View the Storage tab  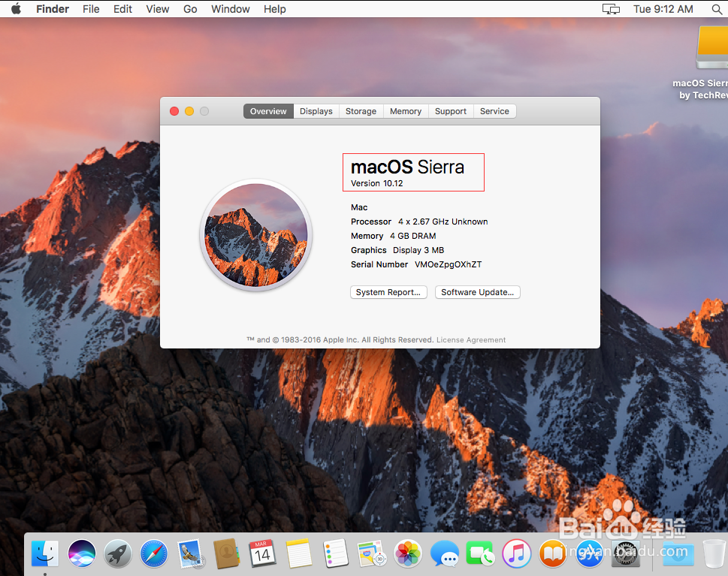[361, 110]
